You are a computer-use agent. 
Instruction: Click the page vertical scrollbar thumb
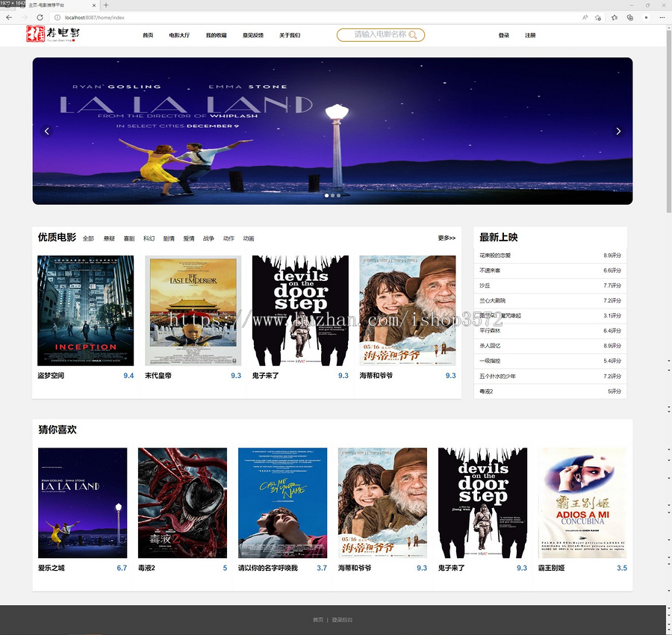[668, 121]
